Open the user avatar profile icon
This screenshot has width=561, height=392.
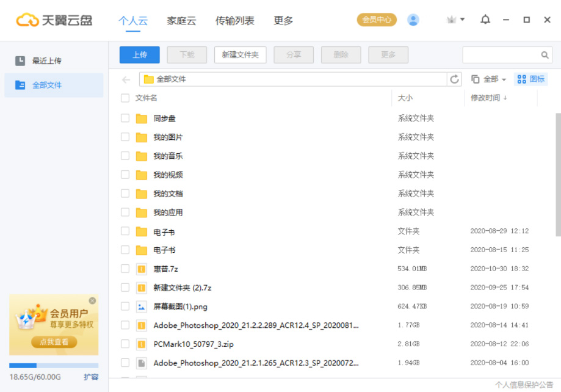[x=413, y=20]
